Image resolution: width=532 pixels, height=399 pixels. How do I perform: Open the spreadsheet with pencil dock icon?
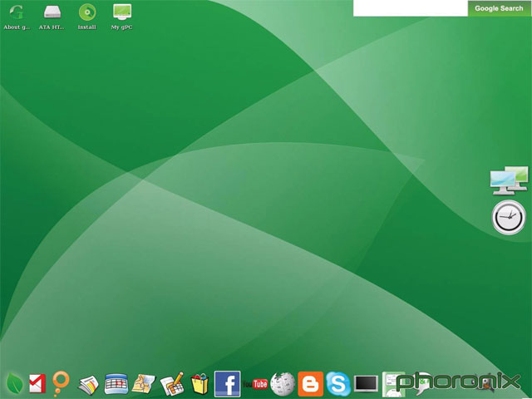[x=172, y=384]
